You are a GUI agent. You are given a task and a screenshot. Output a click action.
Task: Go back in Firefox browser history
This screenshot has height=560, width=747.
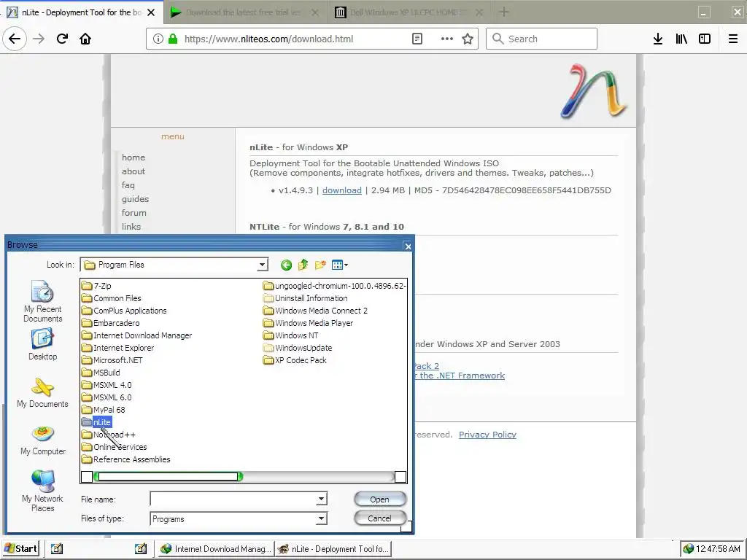coord(15,39)
